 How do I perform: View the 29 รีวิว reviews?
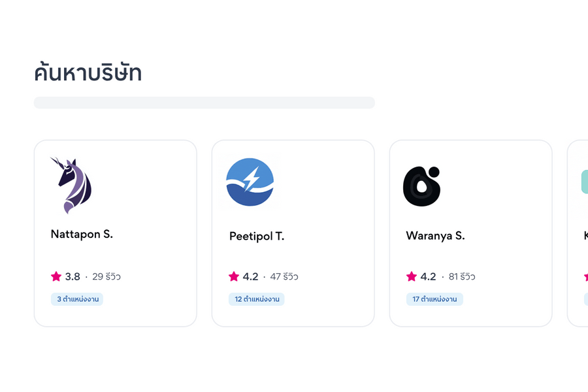pos(106,277)
